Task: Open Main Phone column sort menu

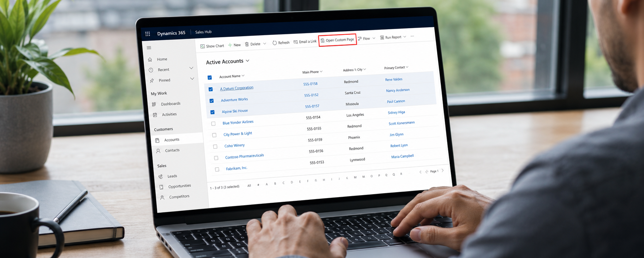Action: pyautogui.click(x=321, y=71)
